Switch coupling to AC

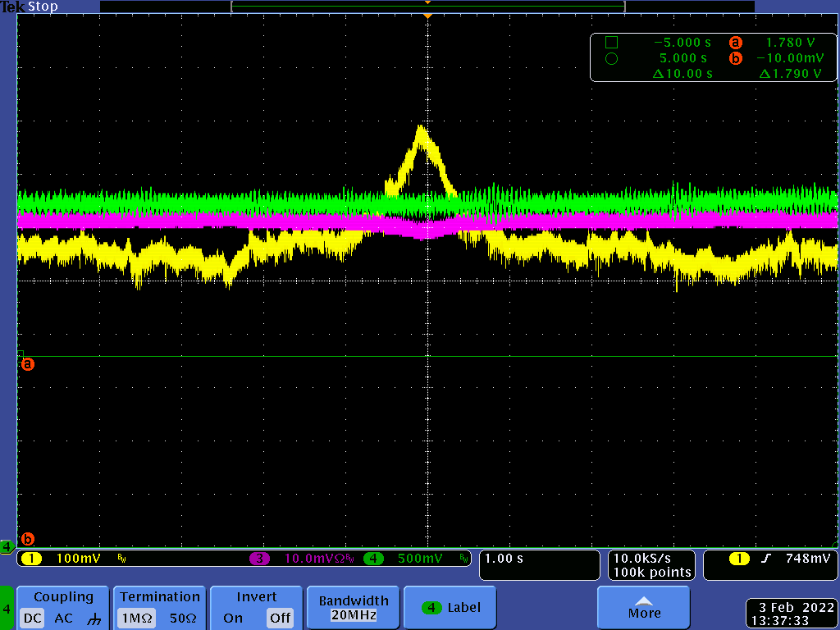tap(63, 618)
